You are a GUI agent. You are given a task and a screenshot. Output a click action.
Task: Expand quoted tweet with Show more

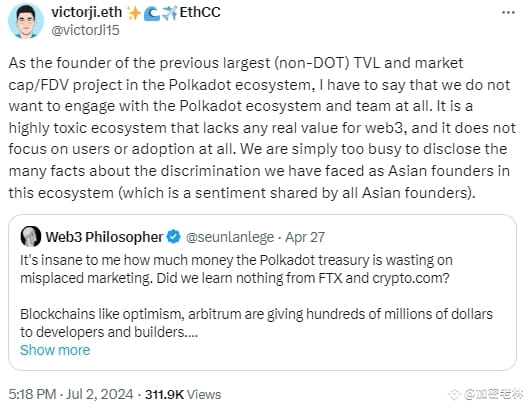55,350
